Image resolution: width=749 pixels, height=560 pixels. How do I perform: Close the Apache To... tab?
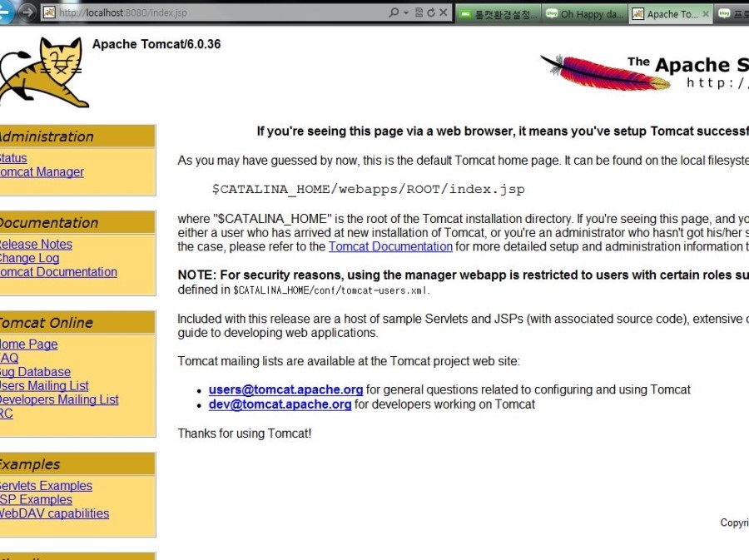(x=706, y=14)
